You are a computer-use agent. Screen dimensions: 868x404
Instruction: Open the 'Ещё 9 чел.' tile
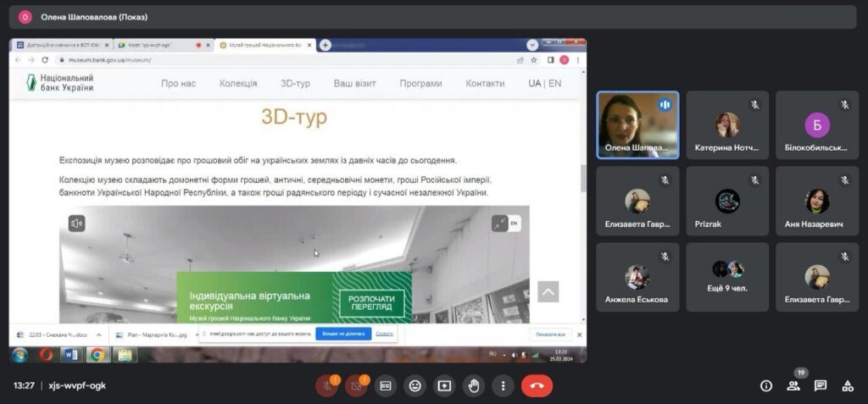[x=727, y=277]
